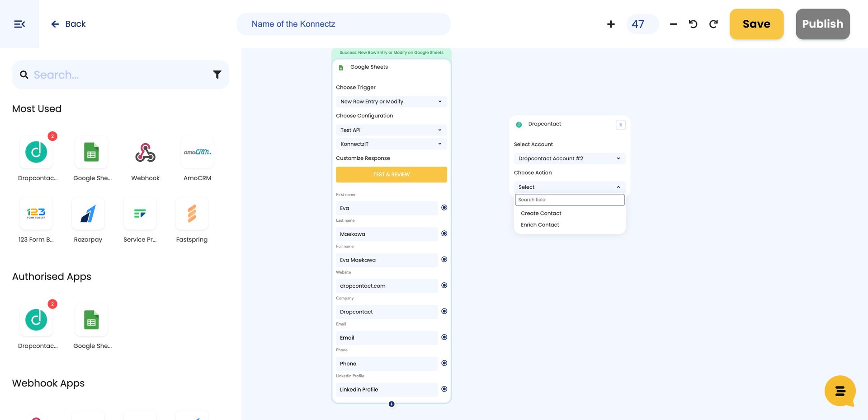
Task: Open the Dropcontact Account #2 dropdown
Action: pos(570,159)
